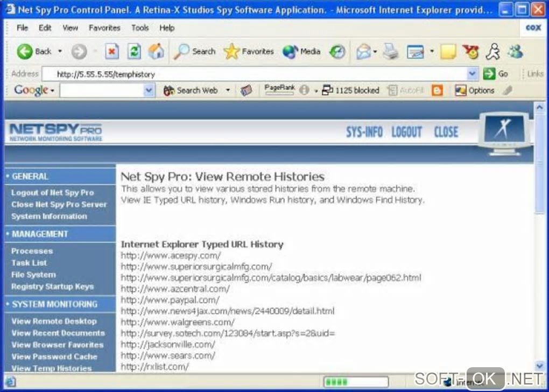Viewport: 549px width, 392px height.
Task: Click the popup blocker 1125 blocked icon
Action: coord(327,90)
